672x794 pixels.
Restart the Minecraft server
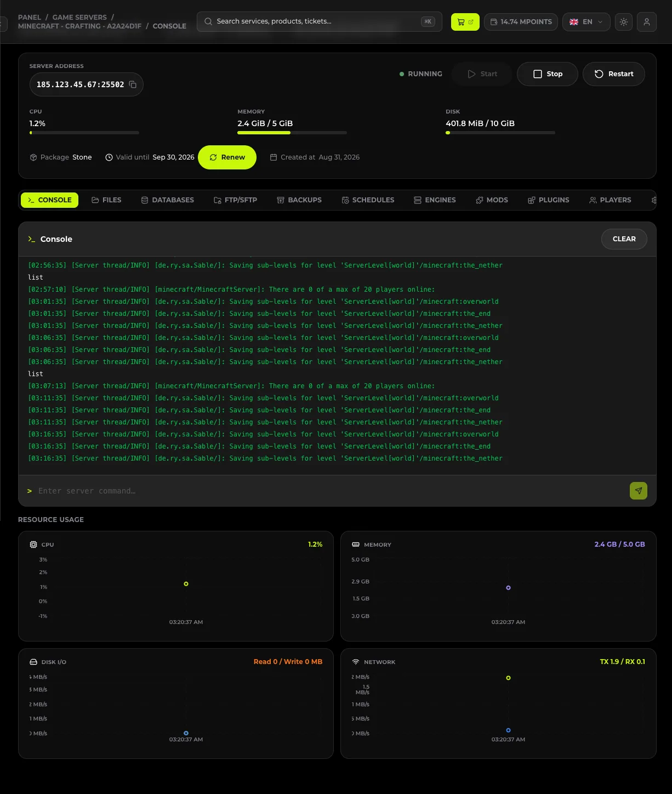point(614,74)
